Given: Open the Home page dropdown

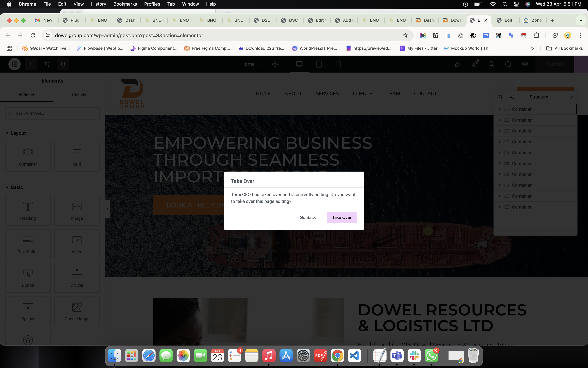Looking at the screenshot, I should (251, 64).
